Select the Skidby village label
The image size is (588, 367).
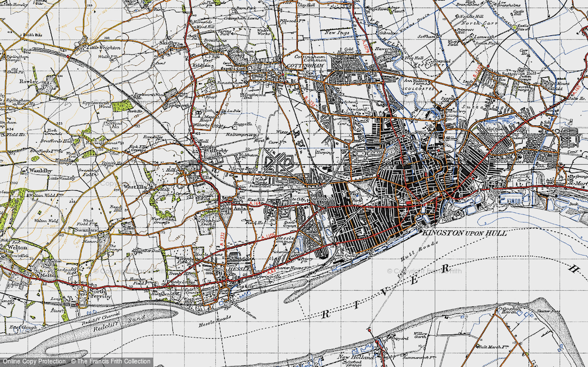[x=168, y=43]
